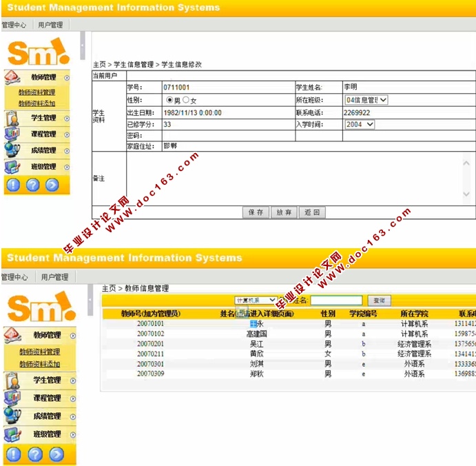
Task: Click 放弃 discard button
Action: coord(284,212)
